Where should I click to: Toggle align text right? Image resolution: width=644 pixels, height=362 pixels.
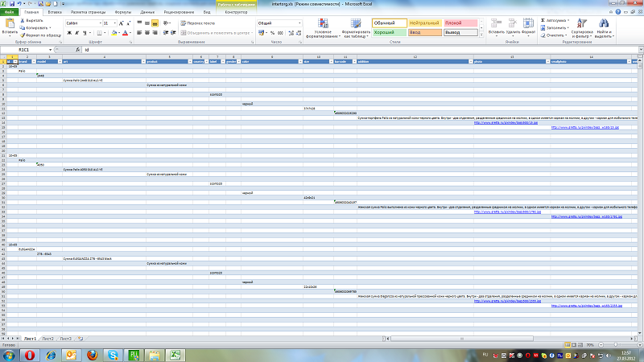point(155,32)
